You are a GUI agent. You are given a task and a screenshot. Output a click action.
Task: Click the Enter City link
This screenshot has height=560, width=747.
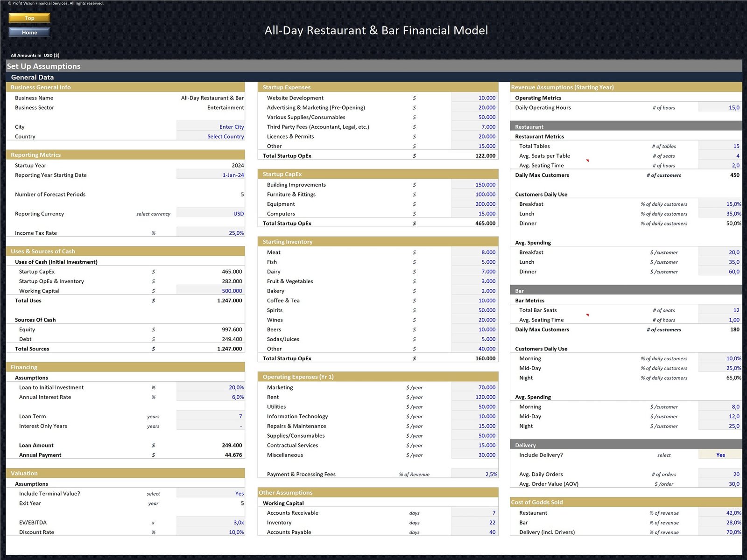pyautogui.click(x=232, y=126)
